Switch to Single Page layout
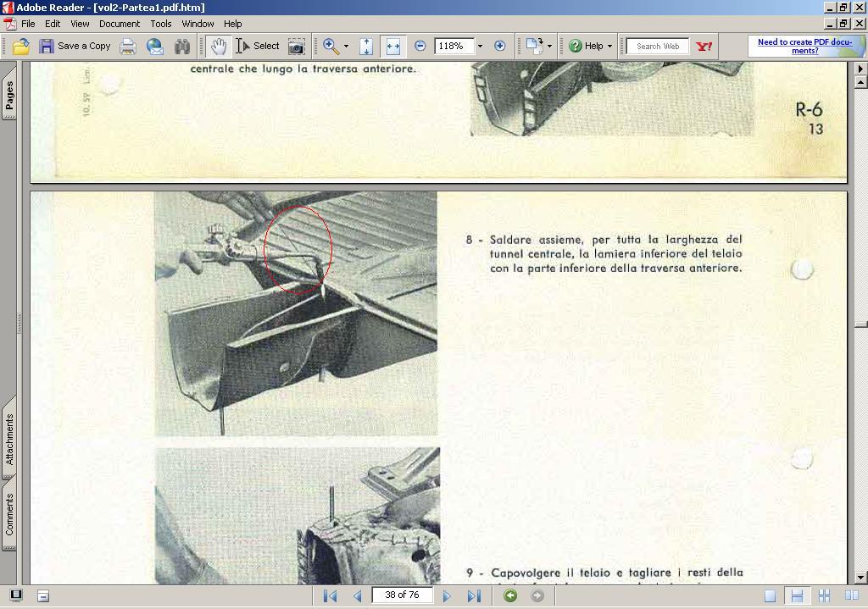Screen dimensions: 868x609 pos(770,595)
